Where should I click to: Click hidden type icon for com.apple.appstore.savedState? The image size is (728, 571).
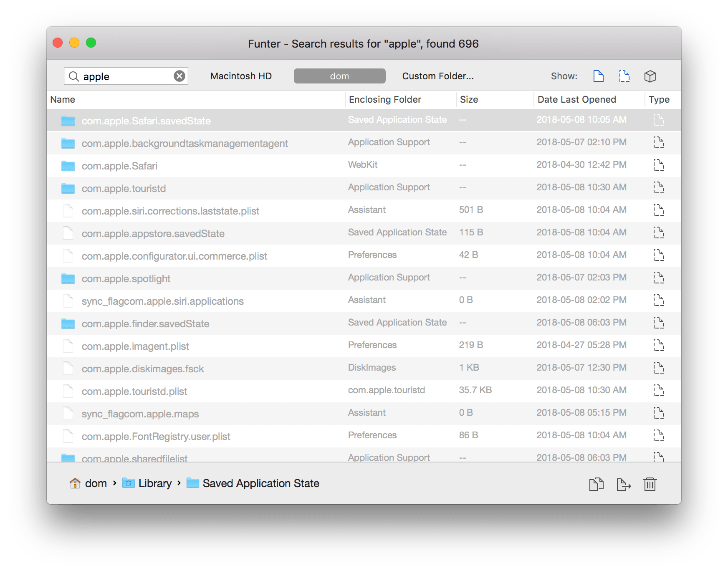[x=658, y=232]
